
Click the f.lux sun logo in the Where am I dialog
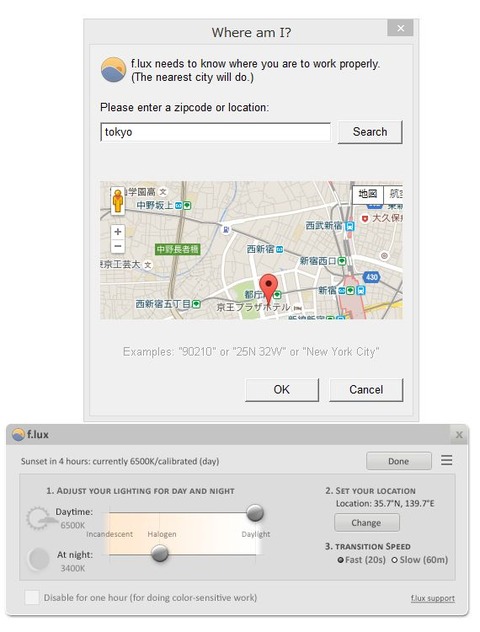[x=113, y=69]
